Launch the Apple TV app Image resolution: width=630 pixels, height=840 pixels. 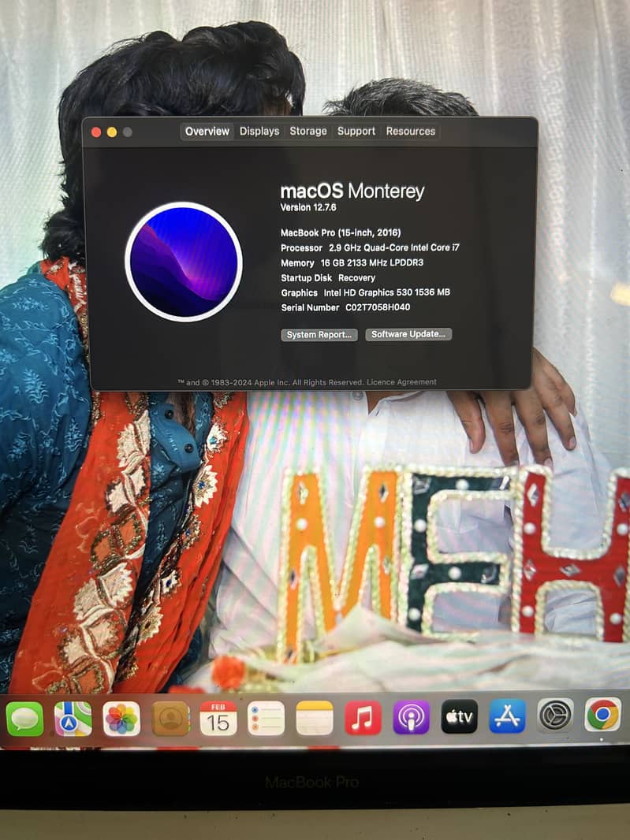[x=460, y=716]
